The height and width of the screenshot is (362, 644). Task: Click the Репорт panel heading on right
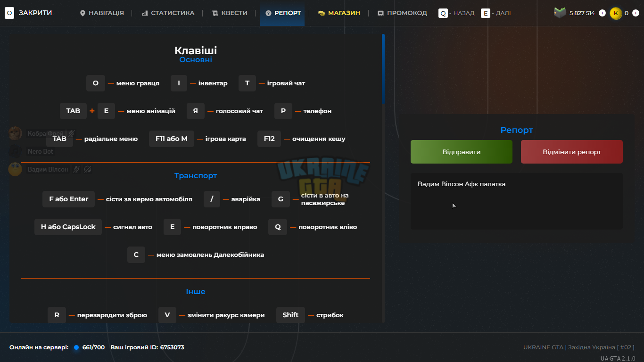coord(517,130)
